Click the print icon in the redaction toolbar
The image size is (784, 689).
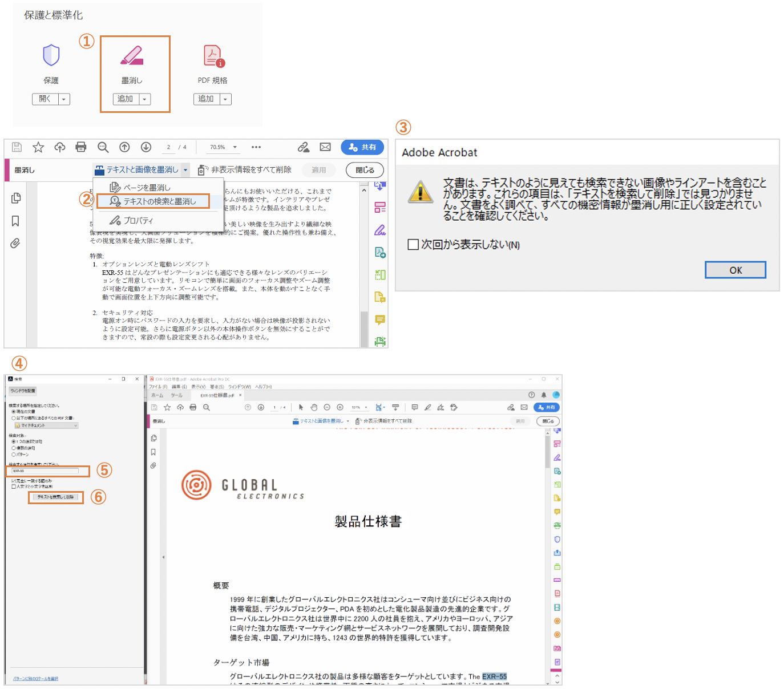click(x=81, y=147)
